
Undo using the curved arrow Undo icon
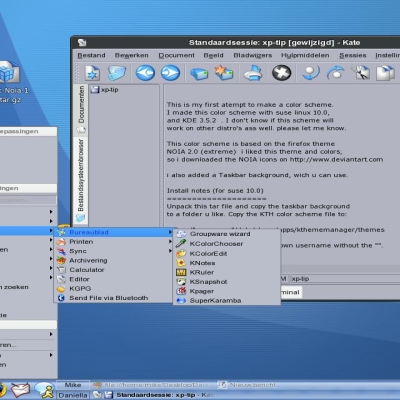311,73
